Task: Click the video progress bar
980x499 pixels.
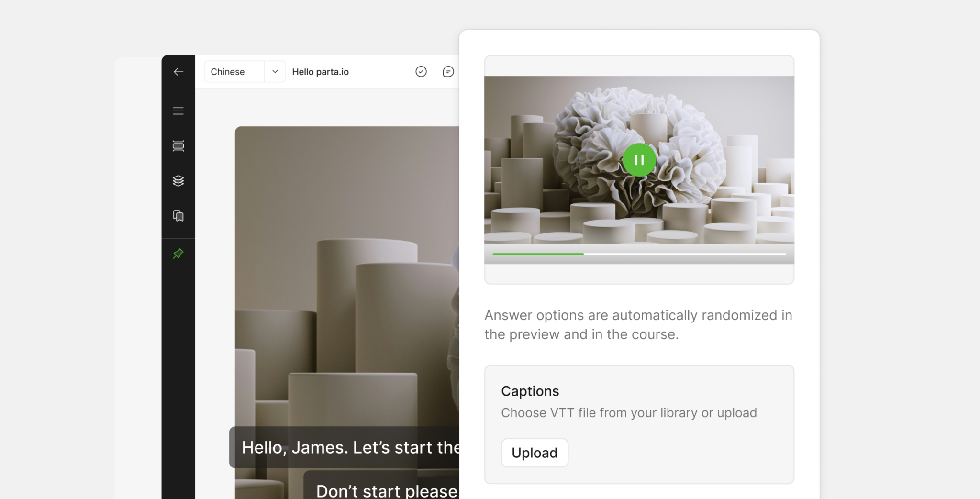Action: [639, 254]
